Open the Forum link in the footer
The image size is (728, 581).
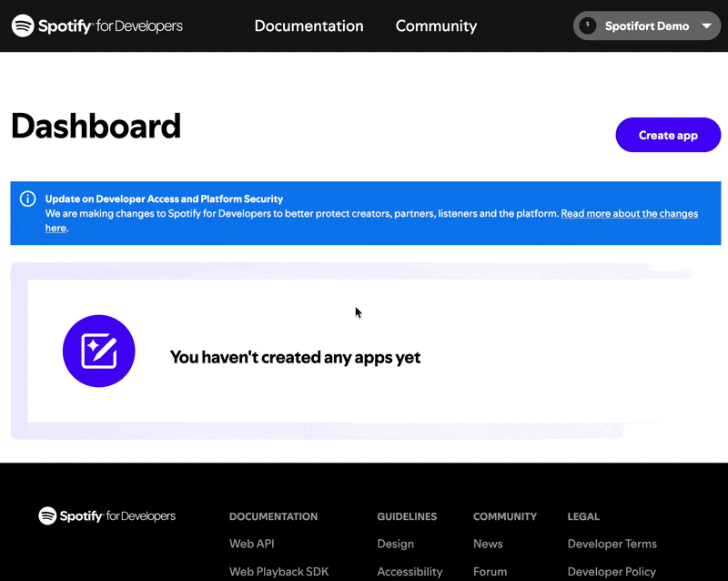point(490,571)
